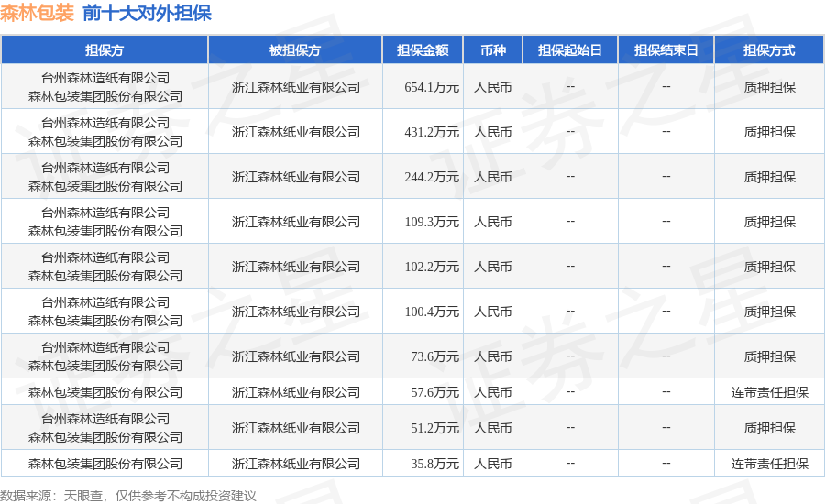
Task: Click the 森林包装 orange title text
Action: click(x=37, y=13)
